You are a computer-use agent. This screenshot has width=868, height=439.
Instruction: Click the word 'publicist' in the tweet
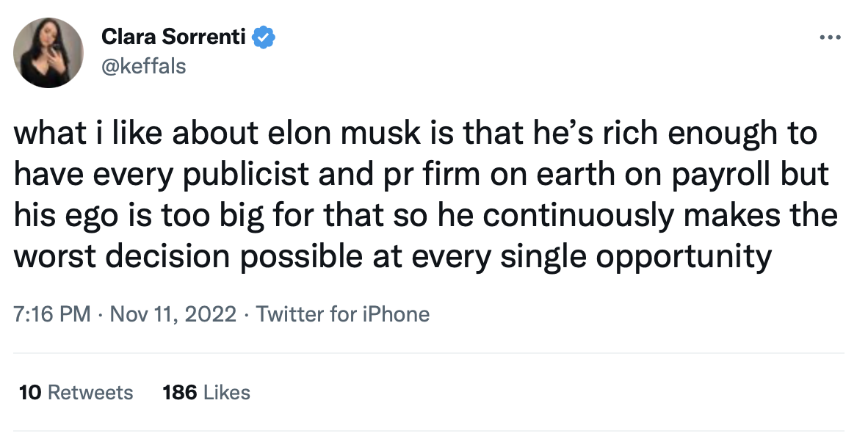(x=246, y=175)
